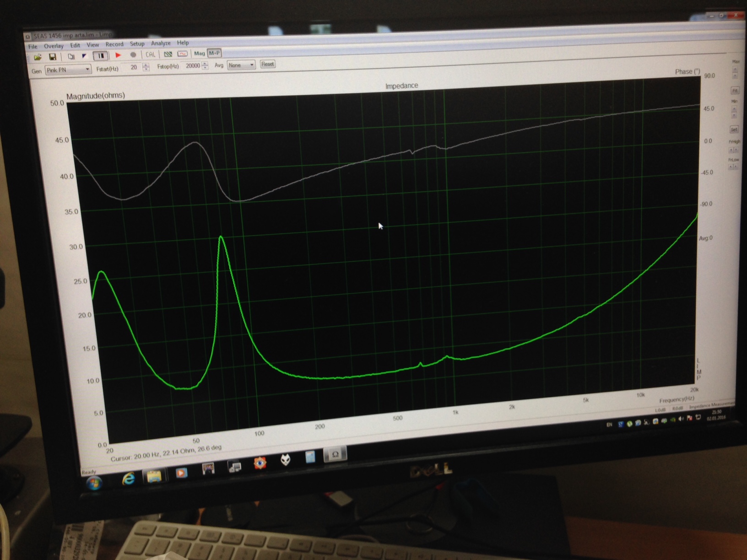747x560 pixels.
Task: Click the volume speaker icon in the tray
Action: point(682,419)
